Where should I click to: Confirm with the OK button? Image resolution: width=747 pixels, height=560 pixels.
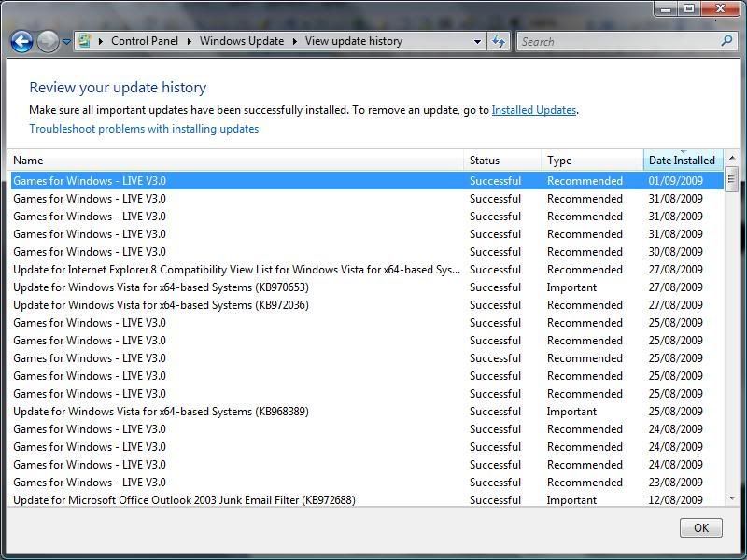(701, 527)
